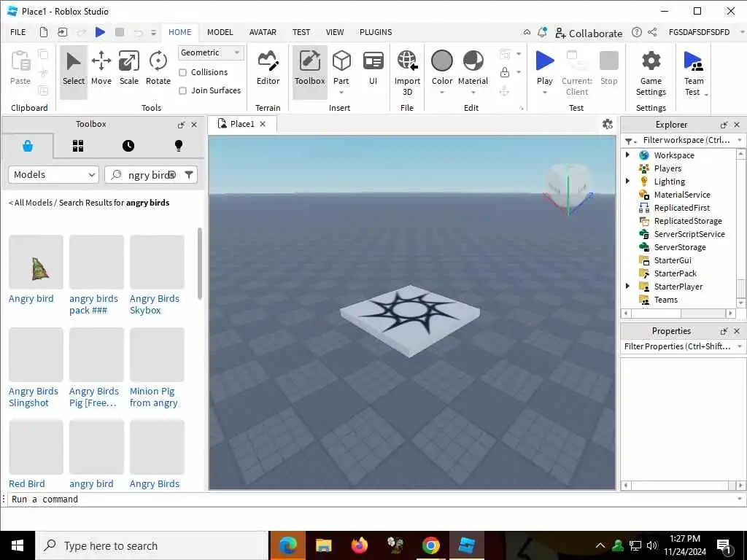Click the Collaborate button

[589, 33]
